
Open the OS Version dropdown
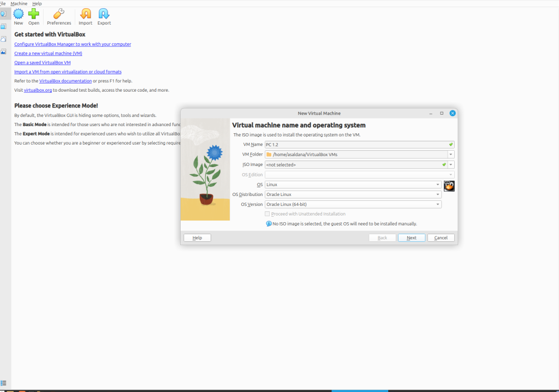click(438, 204)
